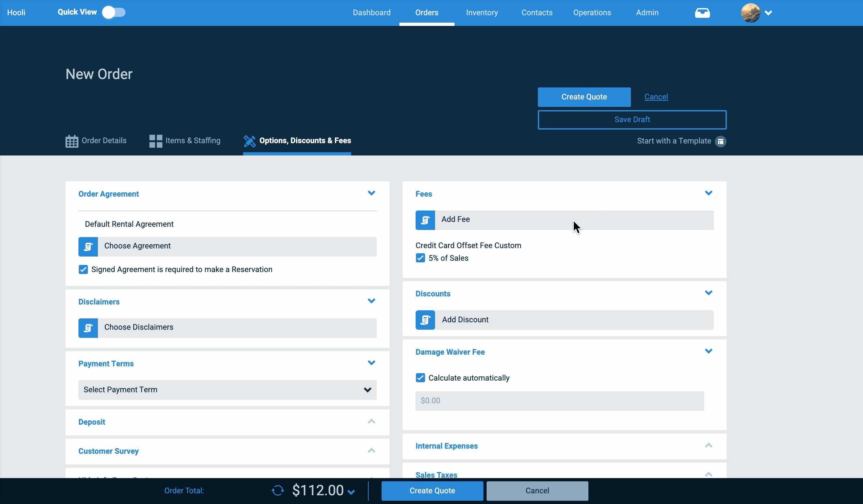Click the Customer Survey heading
863x504 pixels.
pos(108,451)
